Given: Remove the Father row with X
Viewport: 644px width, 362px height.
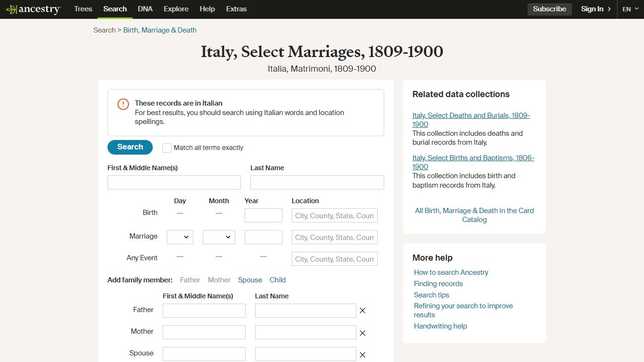Looking at the screenshot, I should 363,311.
